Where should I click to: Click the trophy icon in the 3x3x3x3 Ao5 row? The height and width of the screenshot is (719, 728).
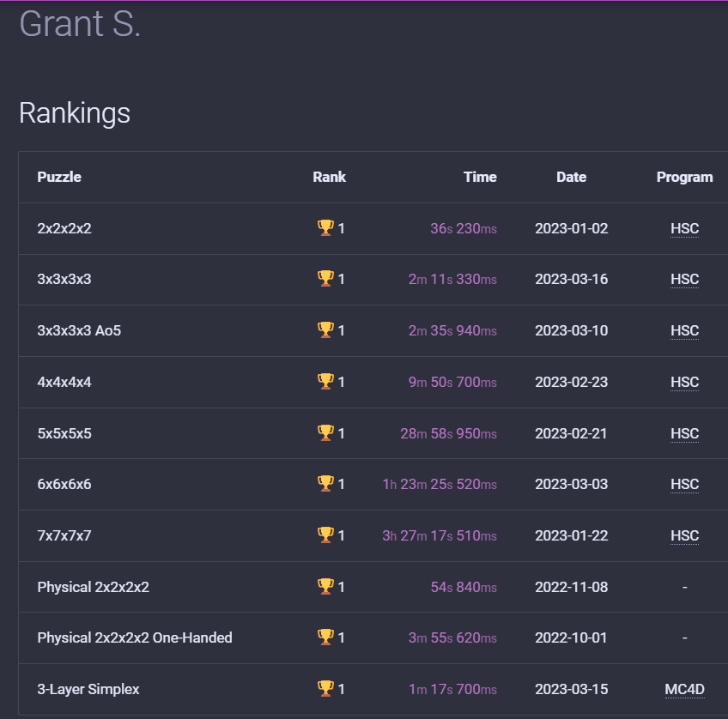coord(325,329)
